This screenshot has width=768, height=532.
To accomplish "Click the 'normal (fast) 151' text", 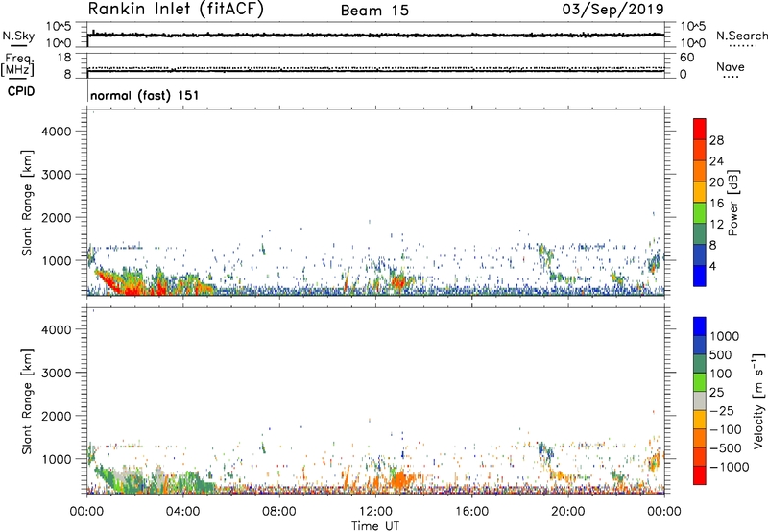I will (x=145, y=95).
